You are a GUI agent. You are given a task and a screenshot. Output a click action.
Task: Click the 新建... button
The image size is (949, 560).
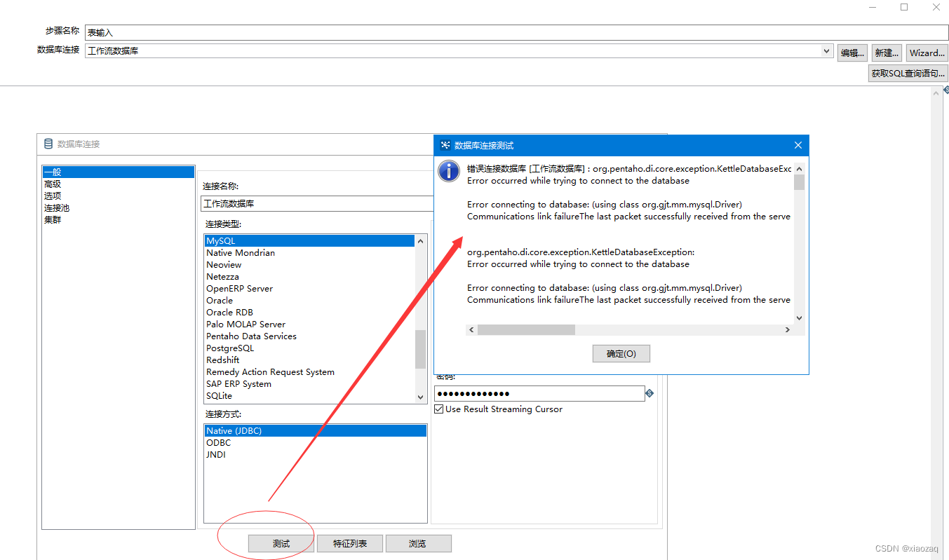click(x=887, y=53)
